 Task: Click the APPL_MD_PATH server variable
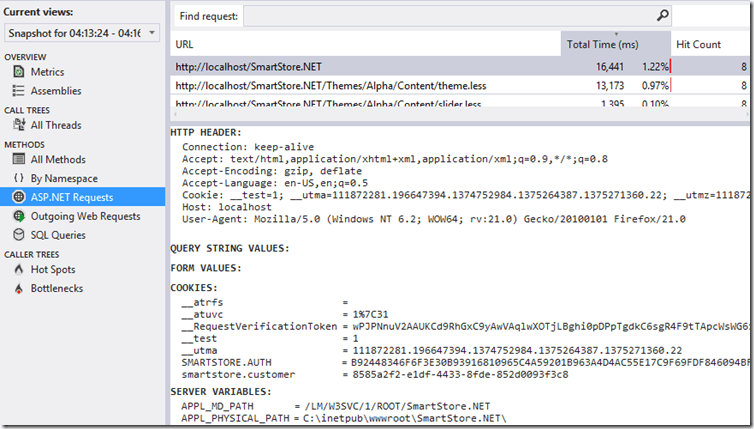336,406
